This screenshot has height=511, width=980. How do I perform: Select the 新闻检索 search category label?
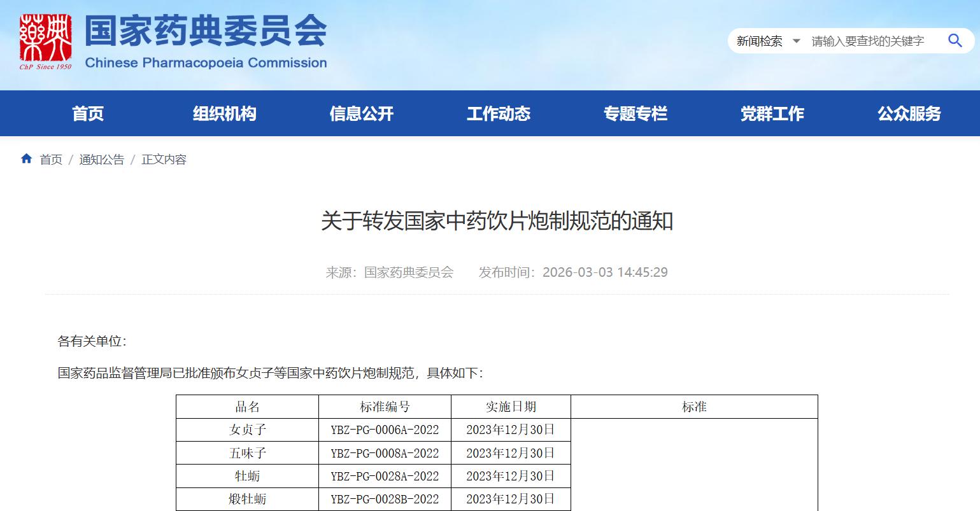[759, 41]
